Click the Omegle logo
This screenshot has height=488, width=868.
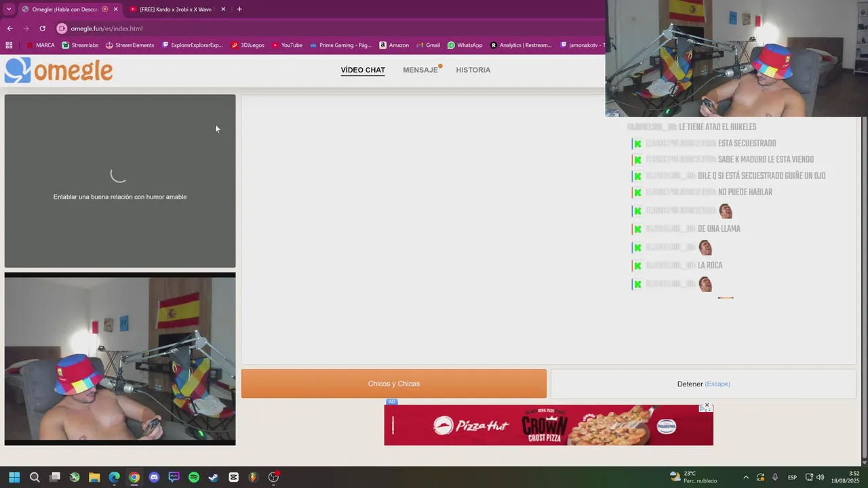click(58, 70)
